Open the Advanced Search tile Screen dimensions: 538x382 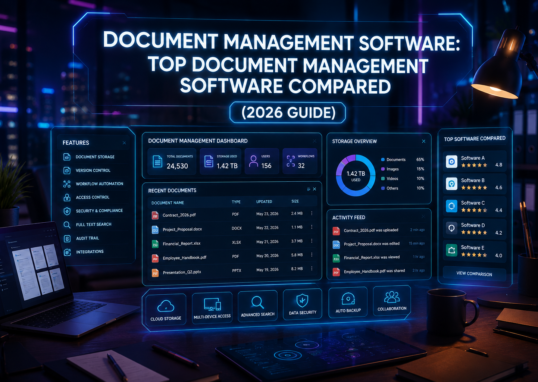point(258,306)
